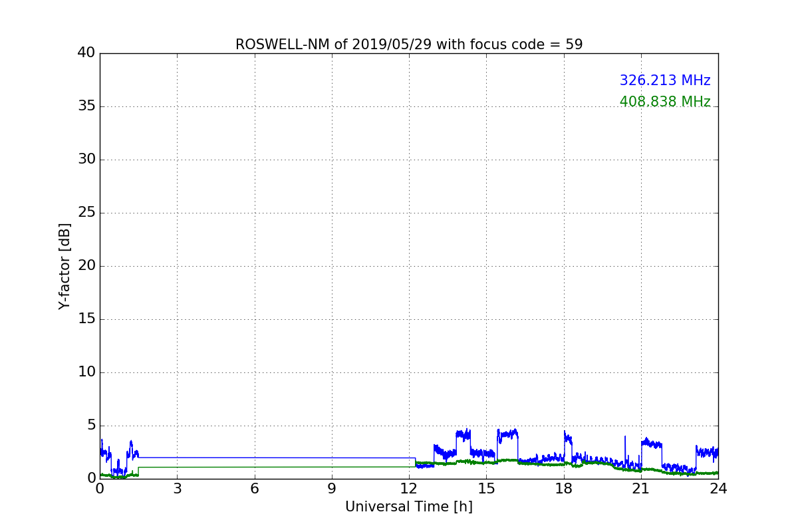Click the Universal Time [h] axis label
The height and width of the screenshot is (532, 798).
(409, 507)
